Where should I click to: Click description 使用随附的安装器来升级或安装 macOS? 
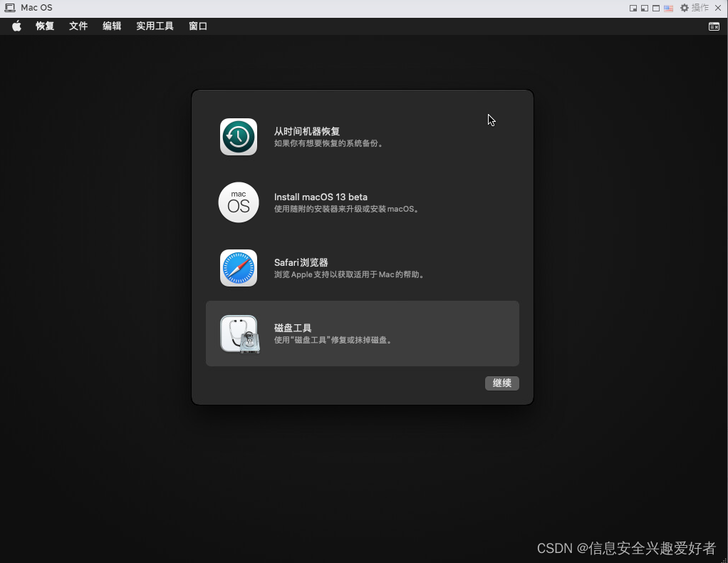pos(346,209)
